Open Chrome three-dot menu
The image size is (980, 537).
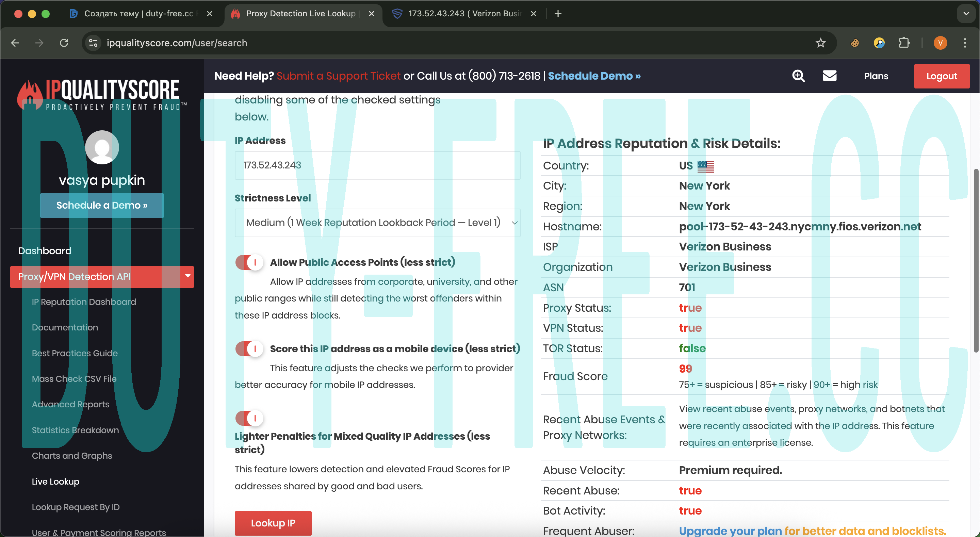click(964, 43)
